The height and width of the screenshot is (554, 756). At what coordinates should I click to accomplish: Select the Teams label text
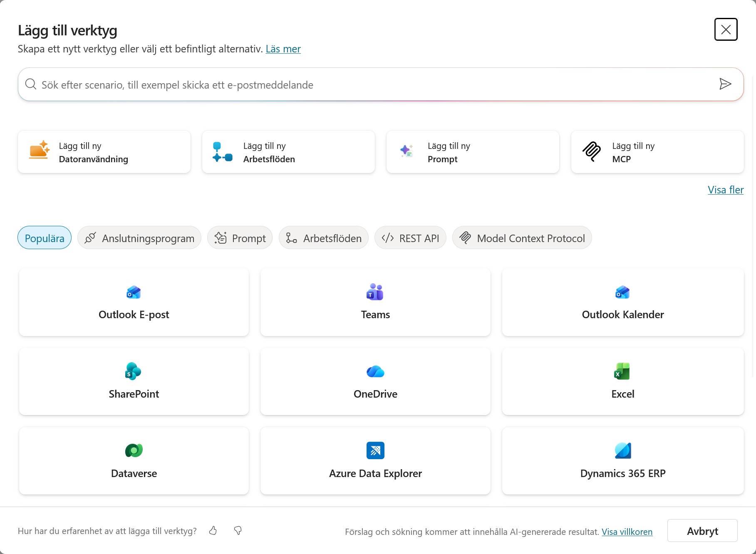tap(375, 314)
